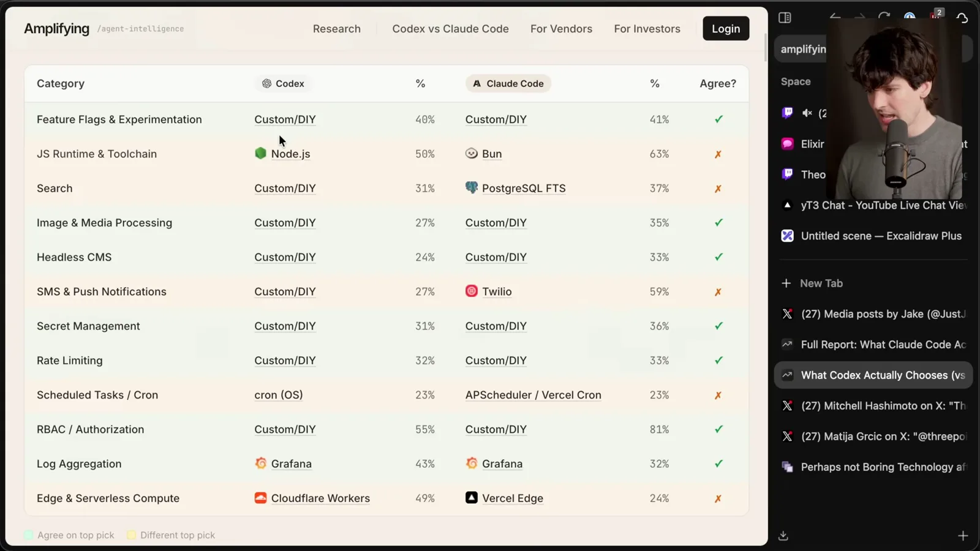The width and height of the screenshot is (980, 551).
Task: Open a New Tab in the sidebar
Action: pyautogui.click(x=873, y=283)
